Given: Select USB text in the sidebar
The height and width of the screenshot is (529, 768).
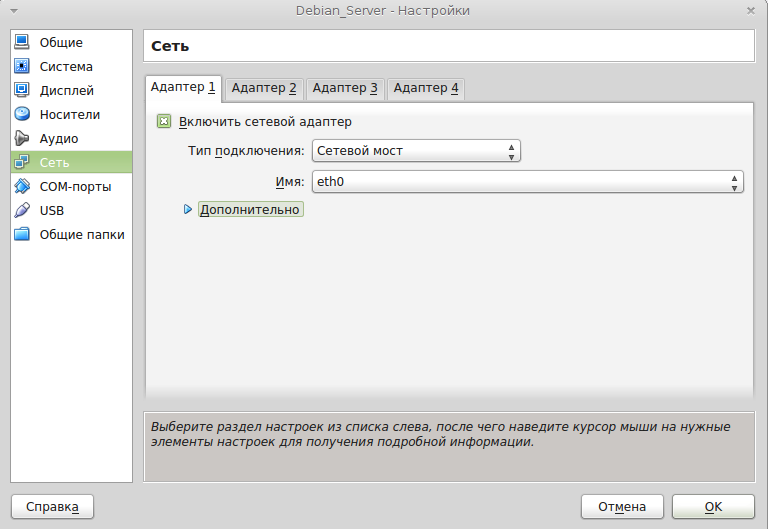Looking at the screenshot, I should (x=51, y=211).
